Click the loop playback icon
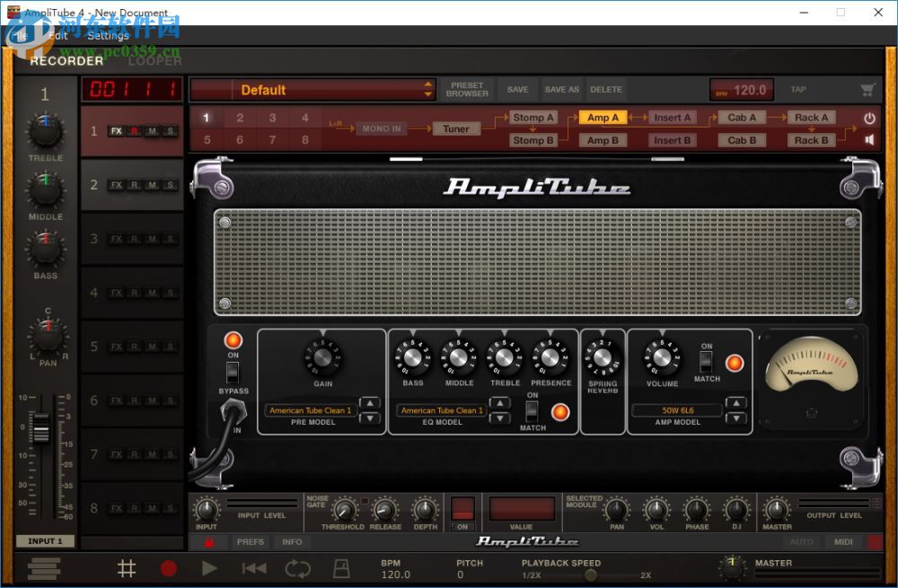Screen dimensions: 898x588 pos(297,568)
